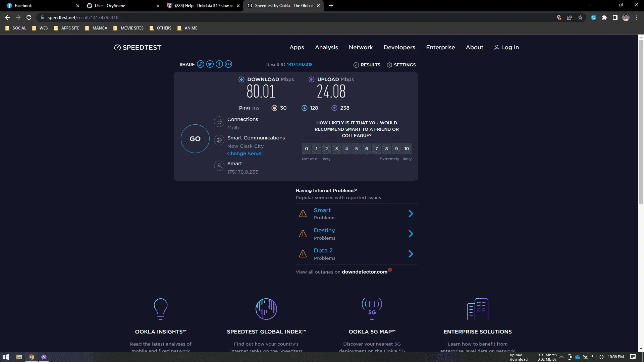Select rating 5 for recommendation
644x362 pixels.
coord(357,149)
